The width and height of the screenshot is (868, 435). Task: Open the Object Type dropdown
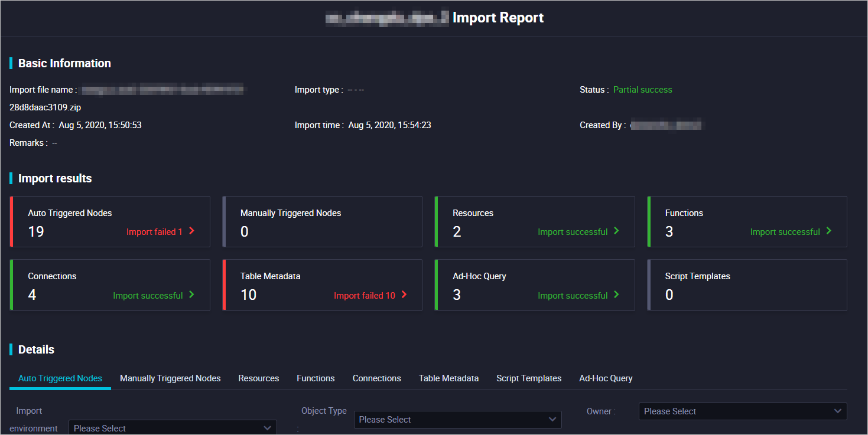pos(458,420)
